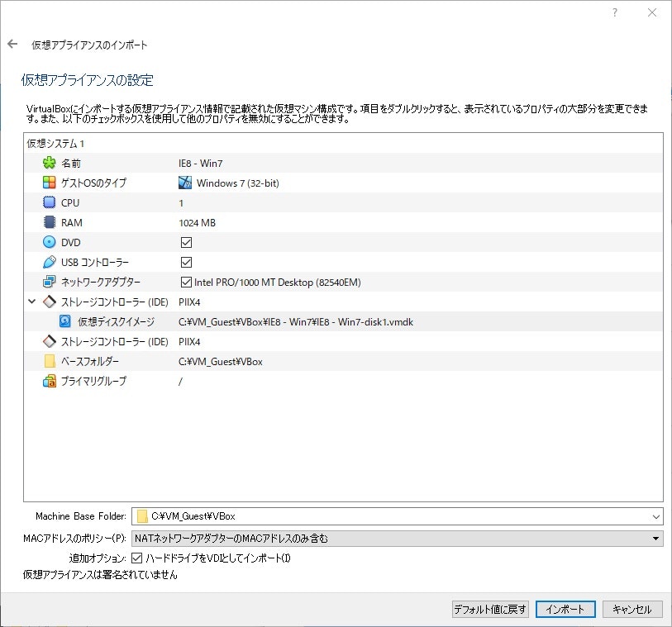Click the デフォルト値に戻す button

tap(491, 609)
